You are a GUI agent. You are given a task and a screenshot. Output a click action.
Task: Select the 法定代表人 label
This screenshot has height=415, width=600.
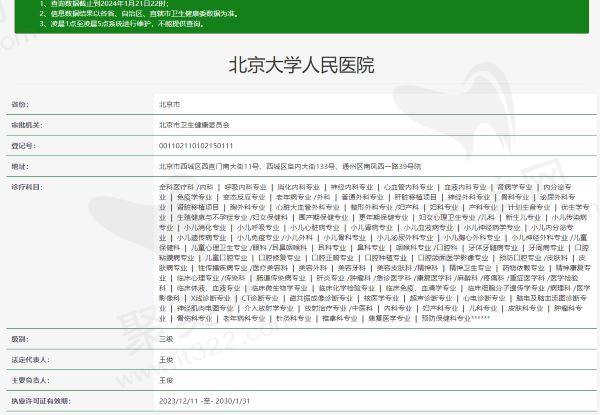pyautogui.click(x=30, y=360)
